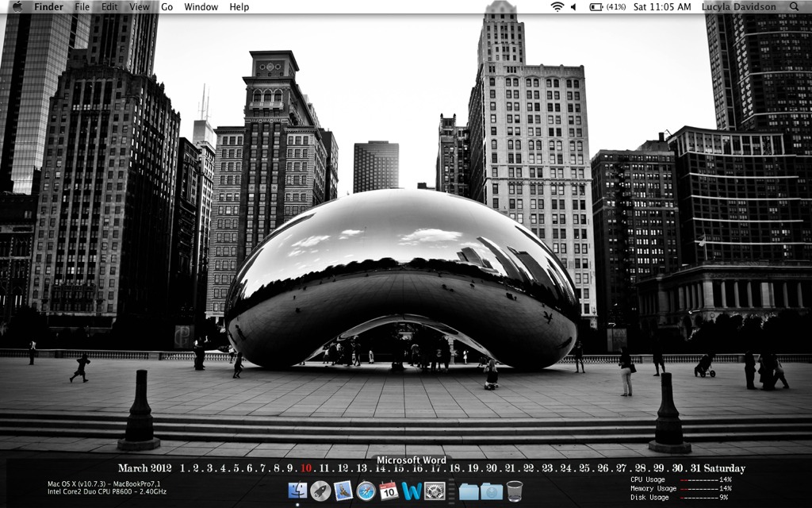Click the "Memory Usage" desktop readout

click(x=680, y=488)
